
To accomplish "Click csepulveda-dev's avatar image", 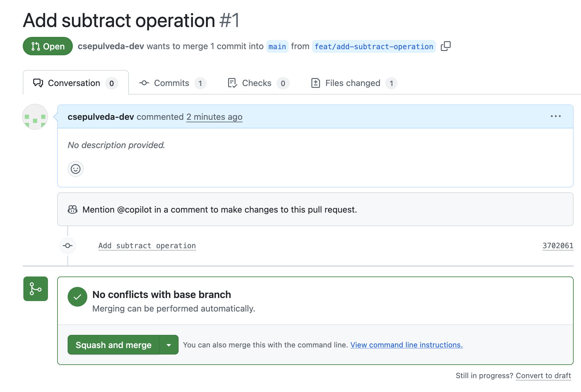I will click(x=35, y=117).
